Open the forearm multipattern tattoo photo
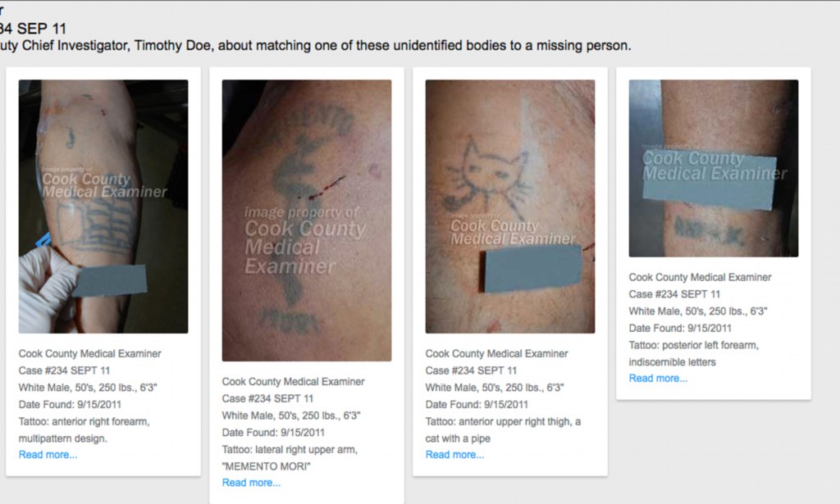This screenshot has width=840, height=504. click(103, 207)
